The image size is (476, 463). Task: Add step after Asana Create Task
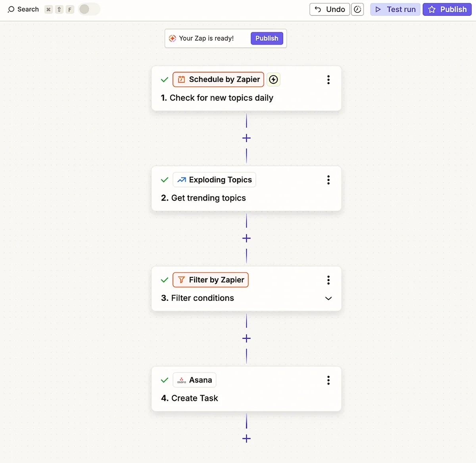(246, 438)
